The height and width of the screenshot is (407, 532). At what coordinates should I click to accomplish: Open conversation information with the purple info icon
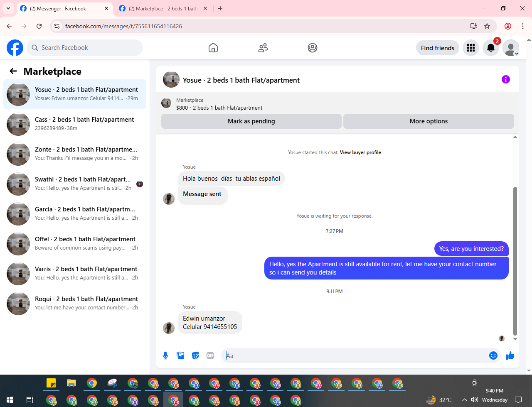506,79
